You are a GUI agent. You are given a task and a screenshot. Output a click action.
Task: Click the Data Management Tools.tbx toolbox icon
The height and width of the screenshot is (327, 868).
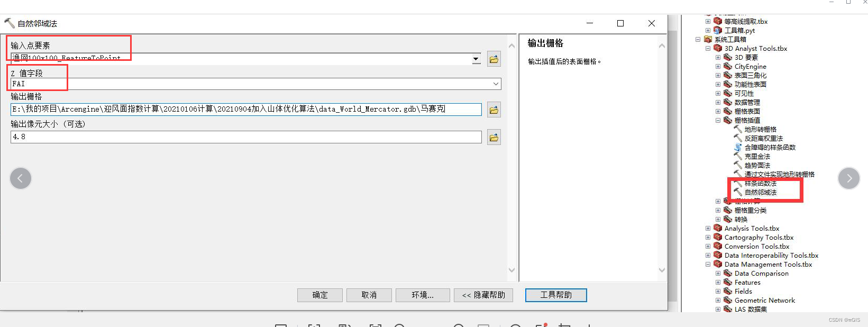click(x=718, y=265)
